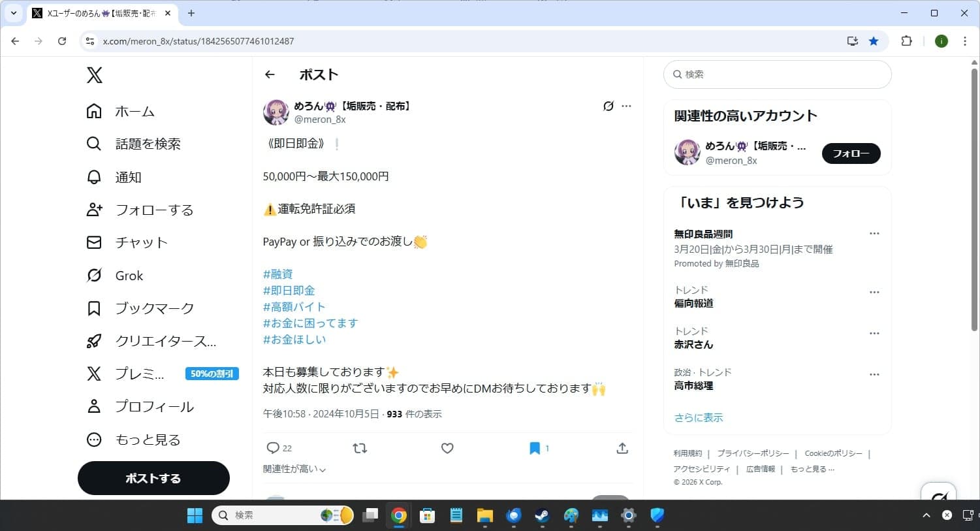Open the #融資 hashtag

click(278, 274)
